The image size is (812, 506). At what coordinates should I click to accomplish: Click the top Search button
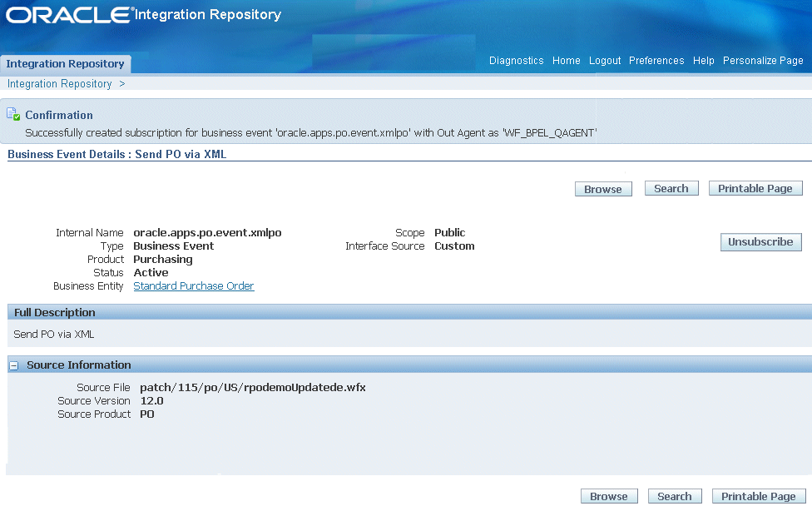pyautogui.click(x=671, y=189)
